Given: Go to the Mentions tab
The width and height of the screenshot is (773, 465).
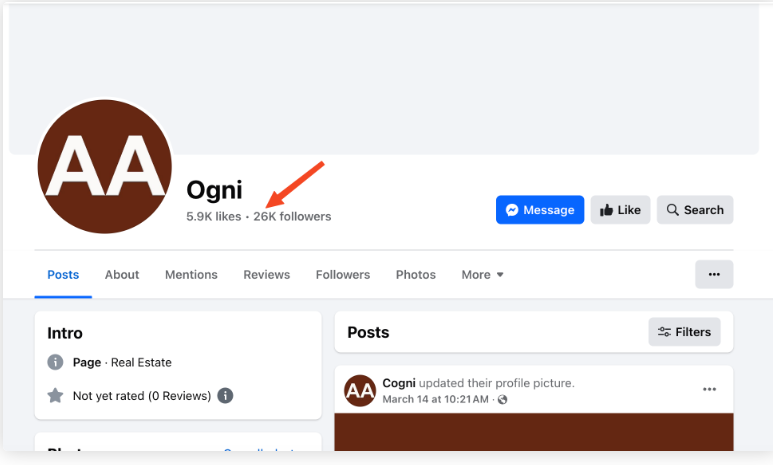Looking at the screenshot, I should (191, 275).
